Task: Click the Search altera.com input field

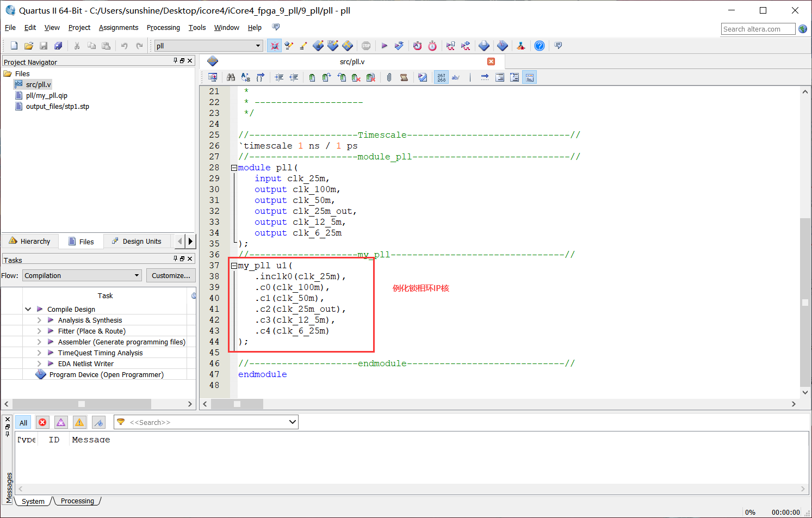Action: pyautogui.click(x=758, y=29)
